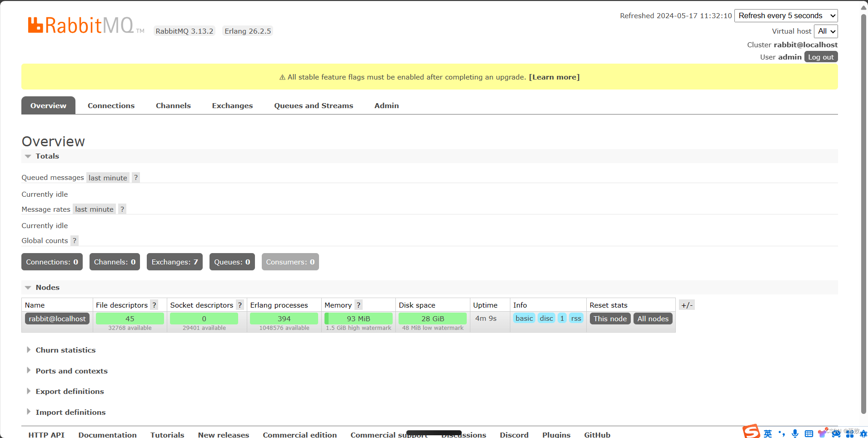868x438 pixels.
Task: Click the RabbitMQ 3.13.2 version label
Action: point(185,31)
